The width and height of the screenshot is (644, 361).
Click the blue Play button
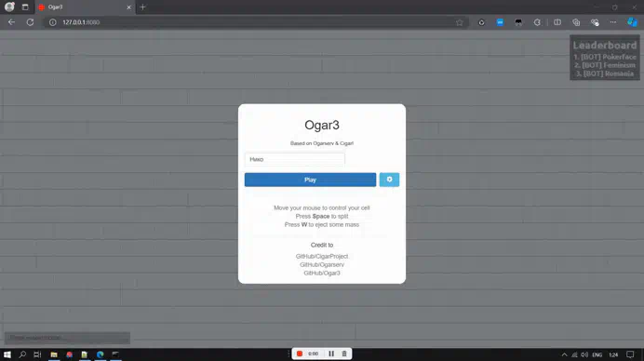[310, 180]
